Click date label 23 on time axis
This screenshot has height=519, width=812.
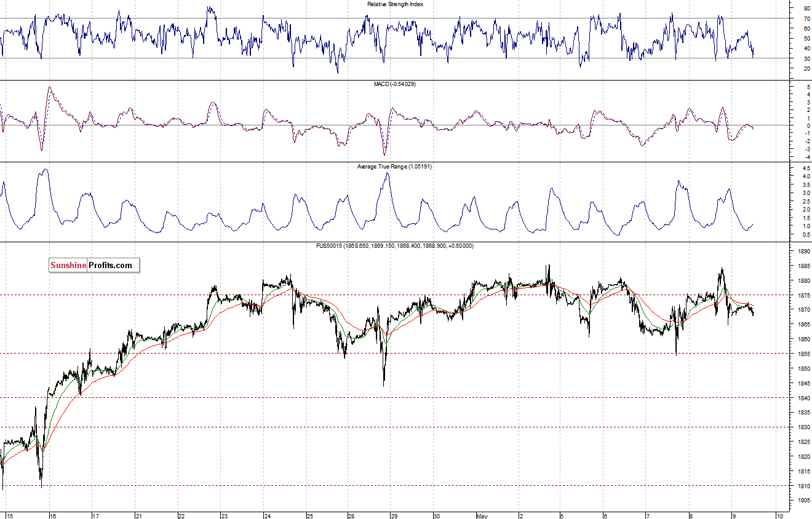225,515
